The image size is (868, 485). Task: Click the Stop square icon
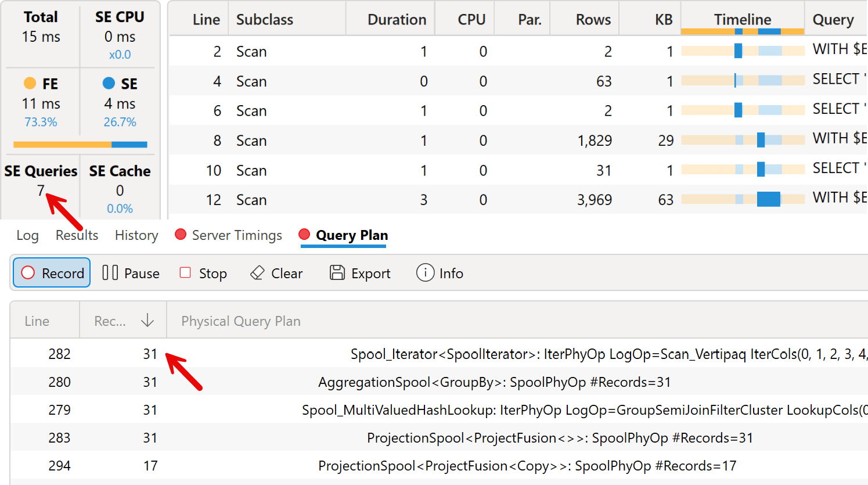[x=185, y=273]
